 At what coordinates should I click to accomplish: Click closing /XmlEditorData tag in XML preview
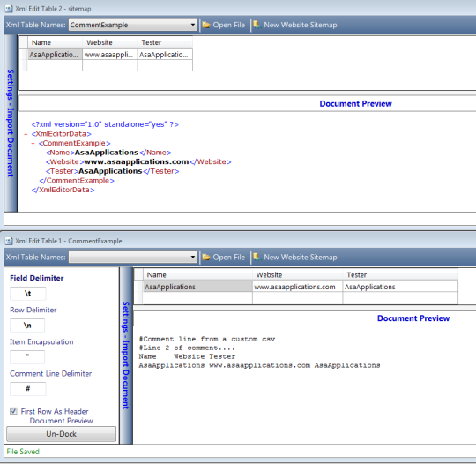point(63,190)
